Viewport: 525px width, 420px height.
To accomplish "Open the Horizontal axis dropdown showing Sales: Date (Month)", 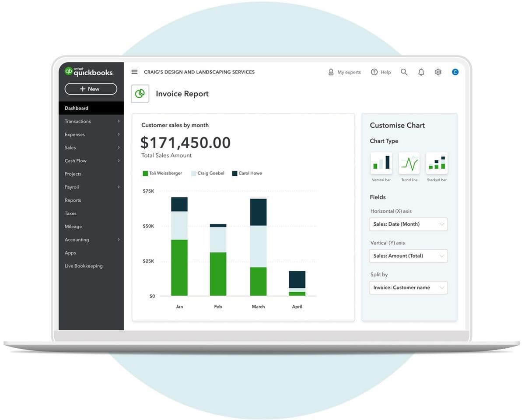I will coord(408,224).
